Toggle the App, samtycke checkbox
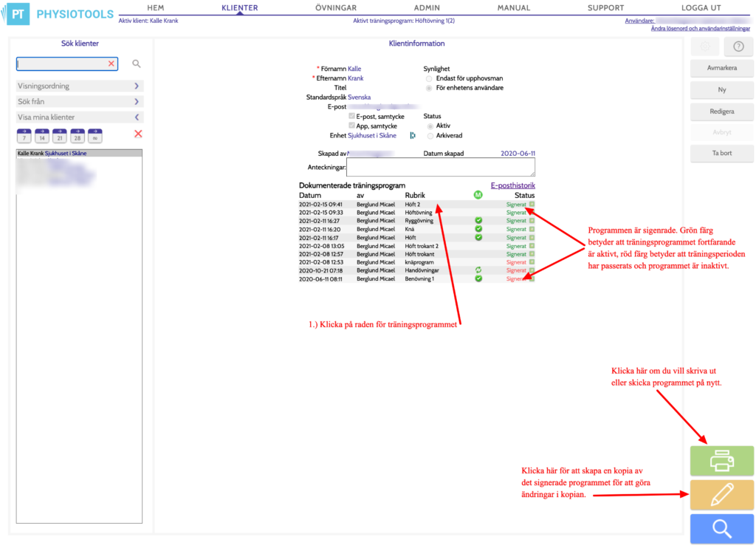 pyautogui.click(x=352, y=126)
